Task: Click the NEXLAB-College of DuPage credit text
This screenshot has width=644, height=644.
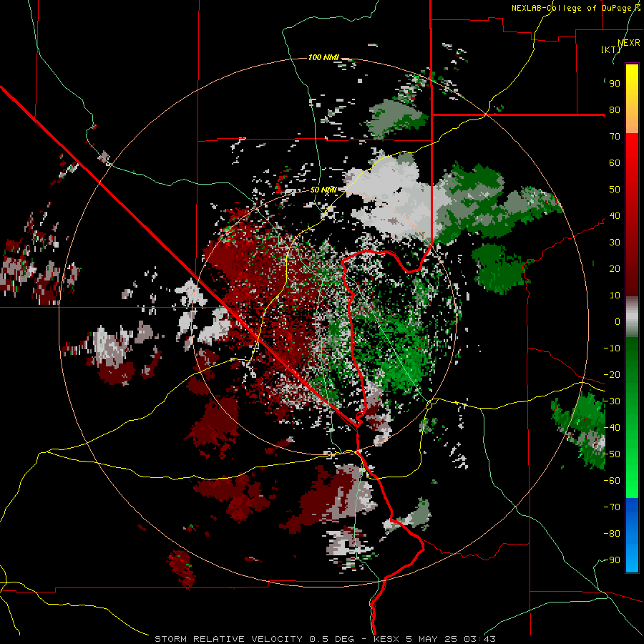Action: pos(575,8)
